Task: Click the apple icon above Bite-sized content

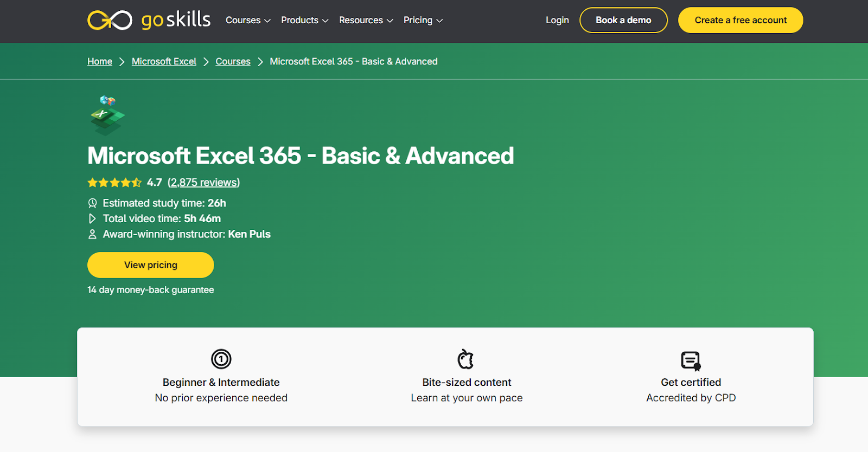Action: [466, 359]
